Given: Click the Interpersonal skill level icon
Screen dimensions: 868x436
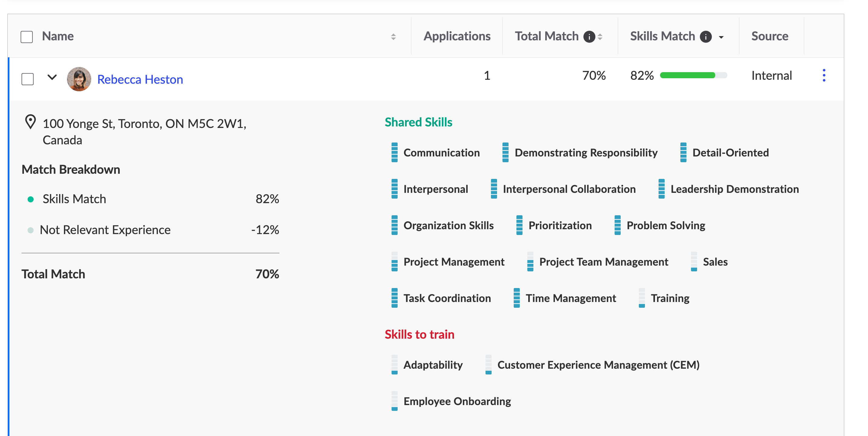Looking at the screenshot, I should (395, 189).
